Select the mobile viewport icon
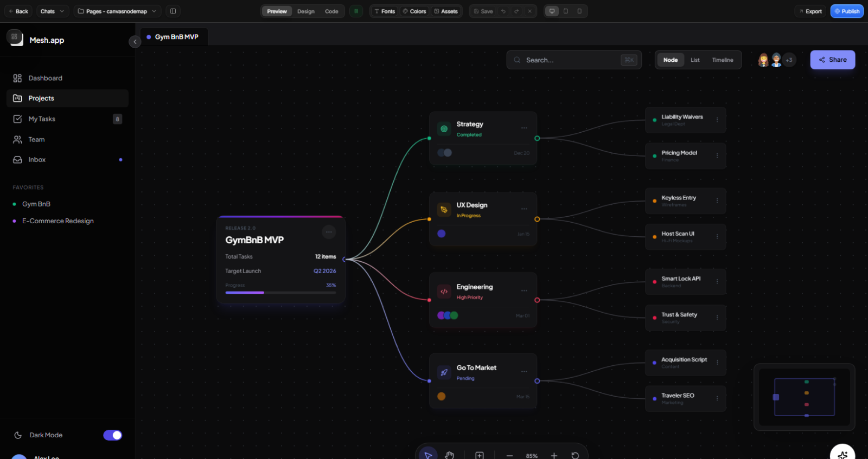Screen dimensions: 868x459 (x=579, y=11)
